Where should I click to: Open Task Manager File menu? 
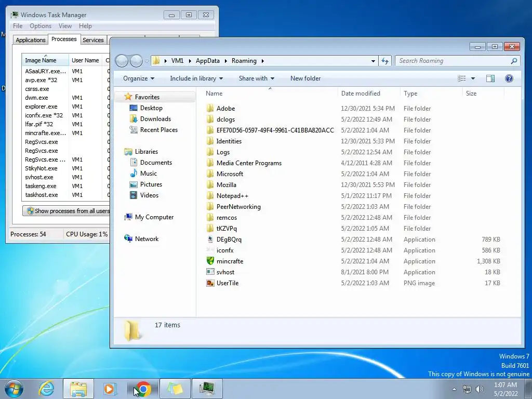tap(18, 26)
